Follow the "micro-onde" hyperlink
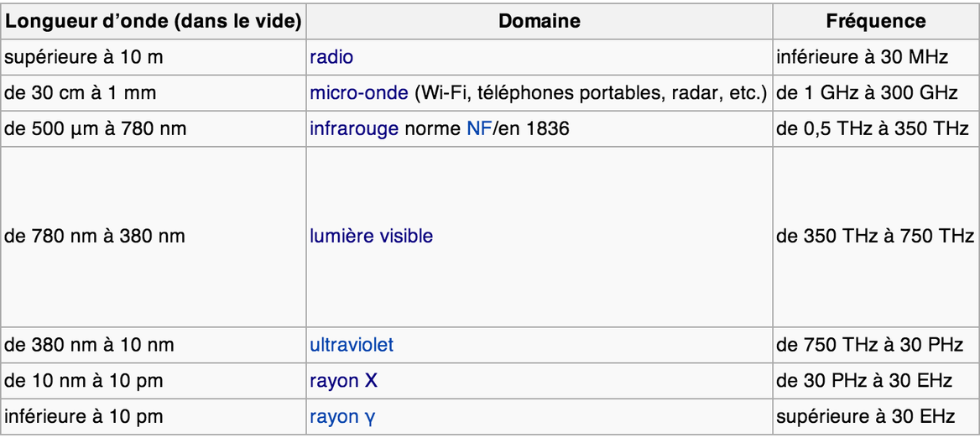Image resolution: width=980 pixels, height=438 pixels. (359, 93)
